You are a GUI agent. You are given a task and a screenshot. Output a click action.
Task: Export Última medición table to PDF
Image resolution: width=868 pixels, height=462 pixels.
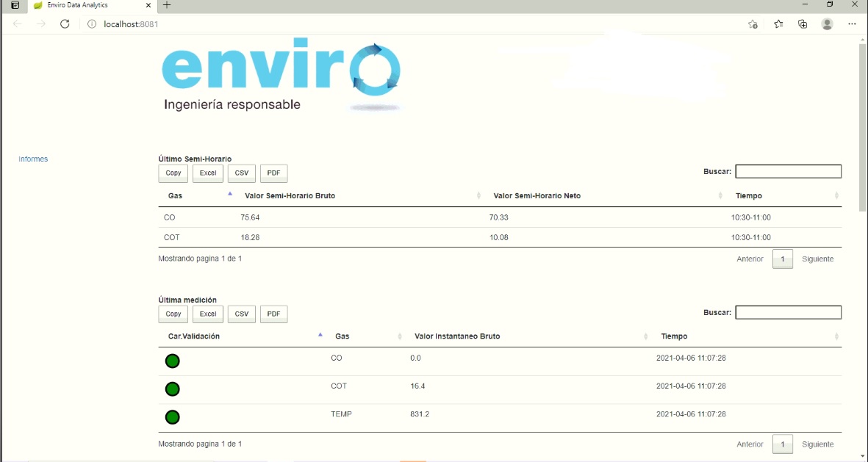click(x=273, y=314)
